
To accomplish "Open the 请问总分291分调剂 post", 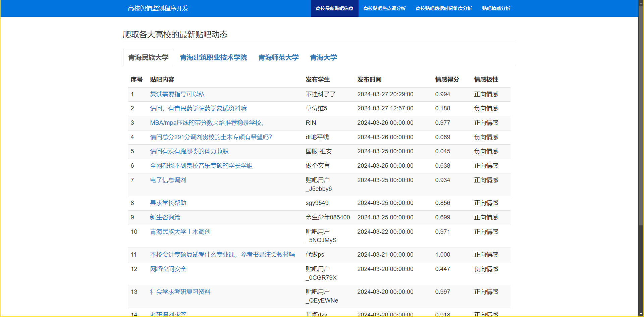I will tap(211, 137).
